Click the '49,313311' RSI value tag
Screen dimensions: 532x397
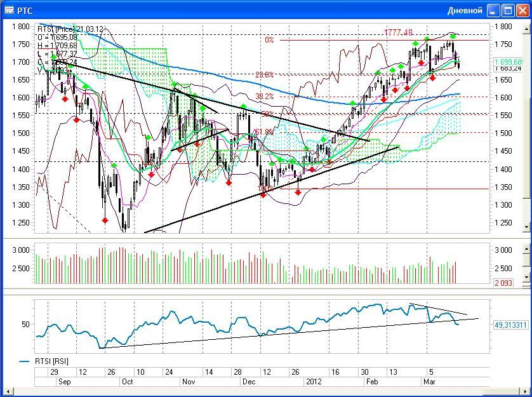pyautogui.click(x=510, y=325)
